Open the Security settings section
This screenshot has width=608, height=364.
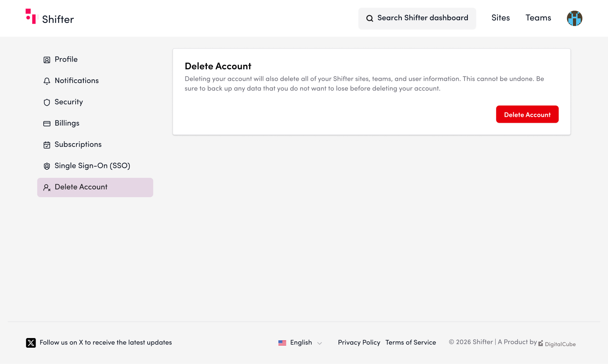[95, 102]
